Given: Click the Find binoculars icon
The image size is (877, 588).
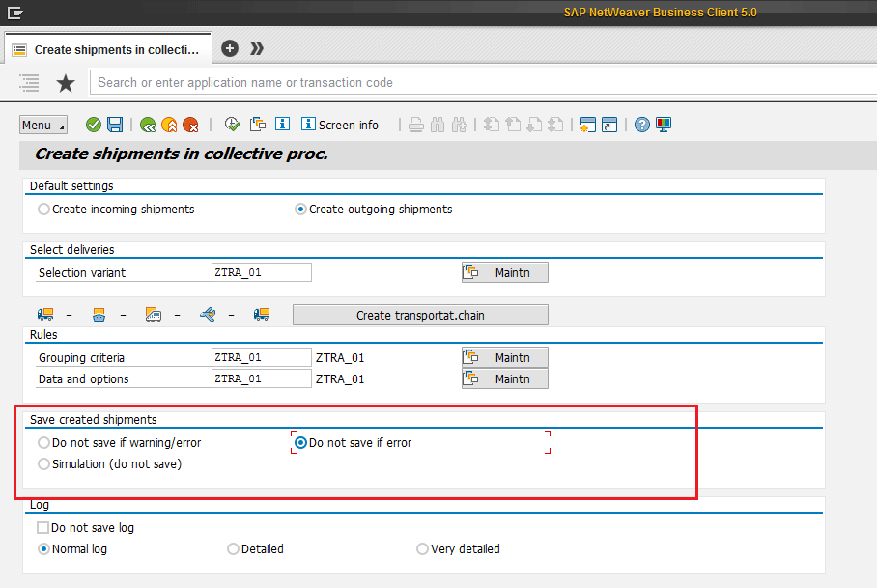Looking at the screenshot, I should (438, 125).
